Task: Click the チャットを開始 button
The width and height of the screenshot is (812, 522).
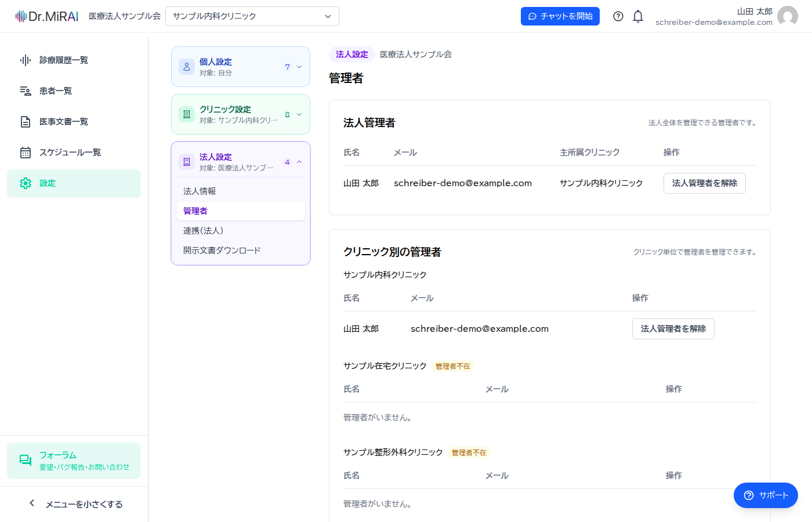Action: click(x=560, y=16)
